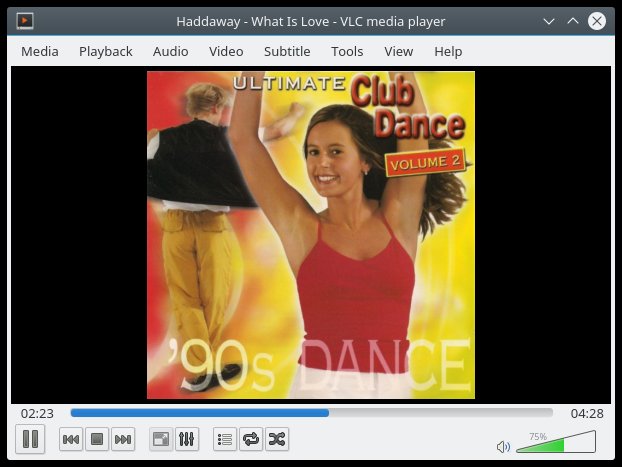
Task: Minimize the VLC window
Action: pyautogui.click(x=549, y=21)
